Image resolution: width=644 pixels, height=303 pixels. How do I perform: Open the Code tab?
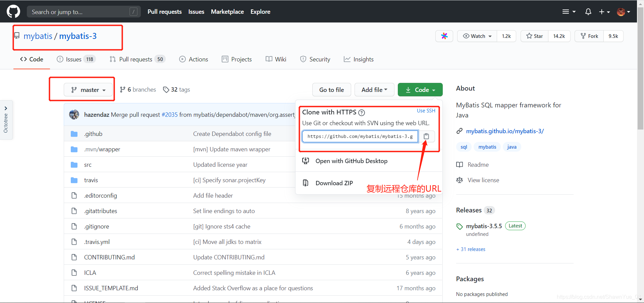[x=32, y=59]
